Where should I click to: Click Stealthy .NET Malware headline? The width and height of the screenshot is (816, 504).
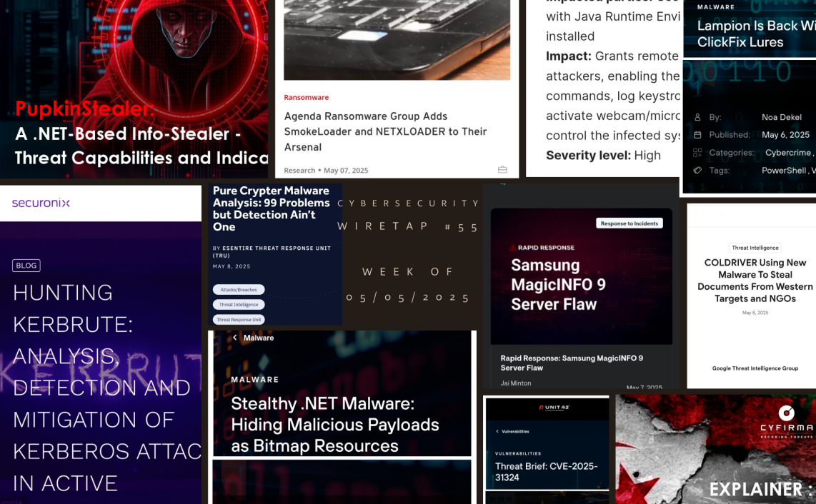(334, 425)
